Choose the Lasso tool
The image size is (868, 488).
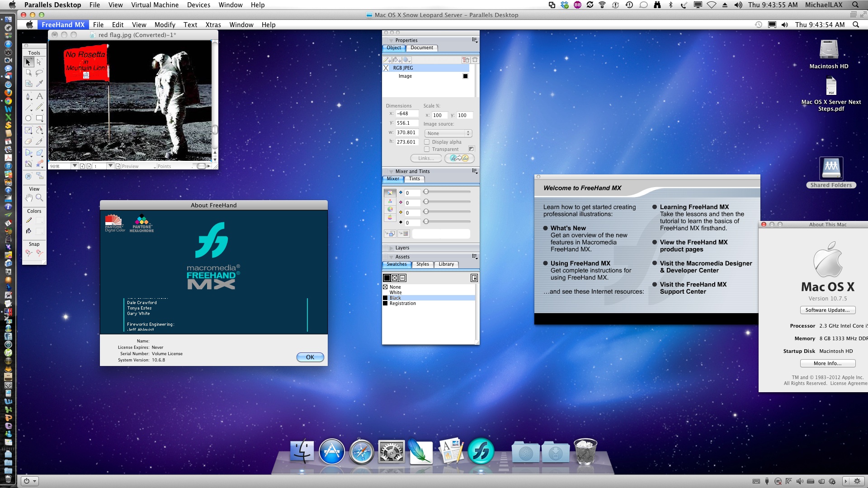click(39, 73)
